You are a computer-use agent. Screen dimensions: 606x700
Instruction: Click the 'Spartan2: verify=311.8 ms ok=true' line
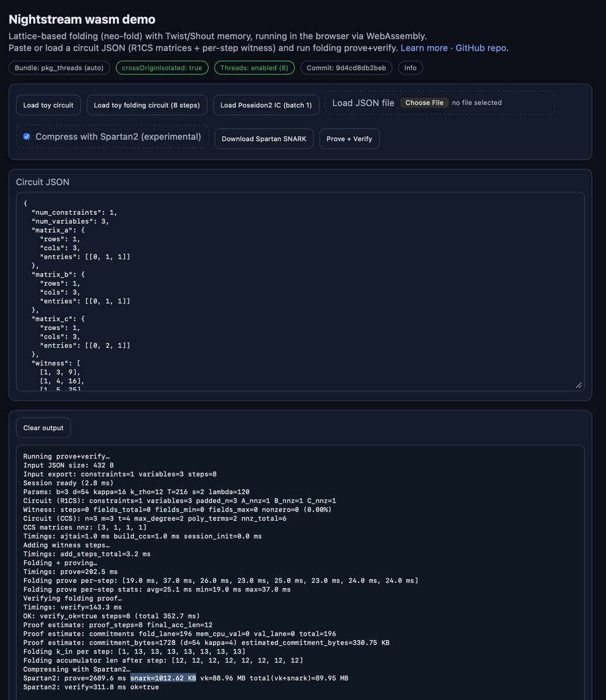[x=91, y=687]
